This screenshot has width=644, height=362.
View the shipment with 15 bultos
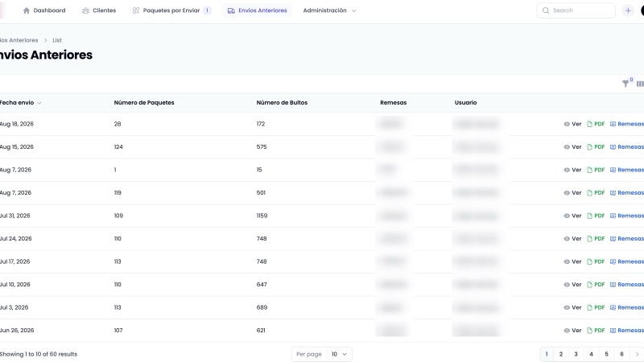(572, 170)
